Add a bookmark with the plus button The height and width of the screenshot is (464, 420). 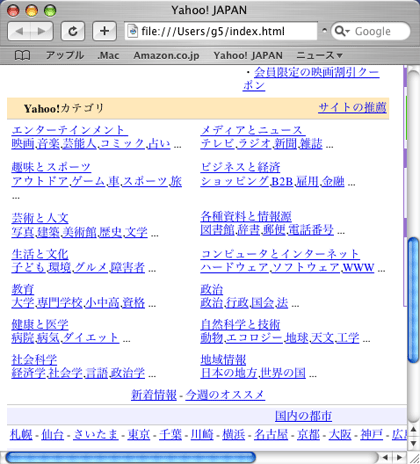pyautogui.click(x=104, y=31)
